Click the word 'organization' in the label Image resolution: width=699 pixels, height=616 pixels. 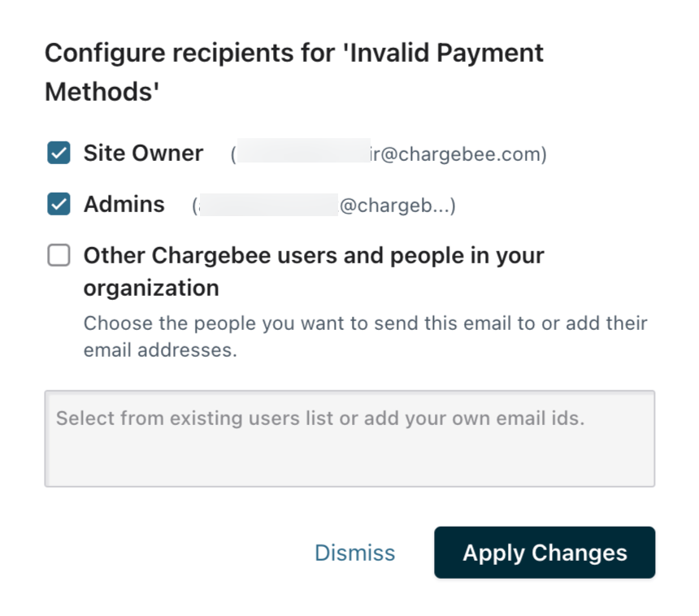click(x=151, y=288)
